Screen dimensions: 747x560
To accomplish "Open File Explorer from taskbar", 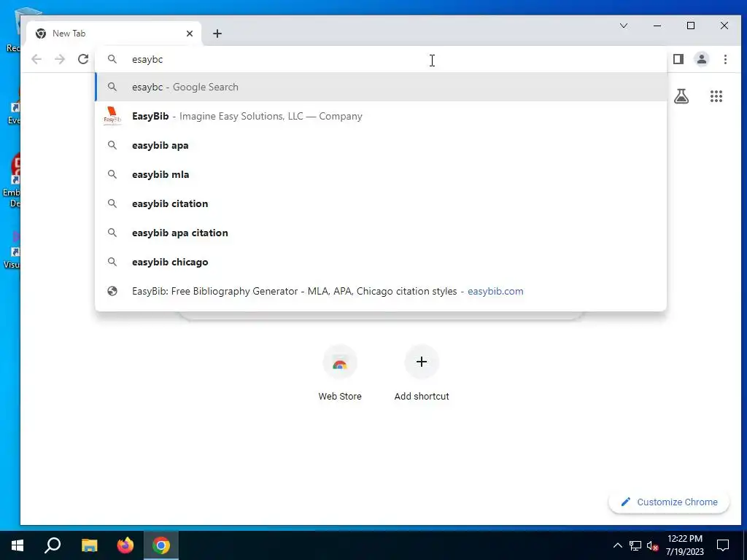I will (x=89, y=545).
